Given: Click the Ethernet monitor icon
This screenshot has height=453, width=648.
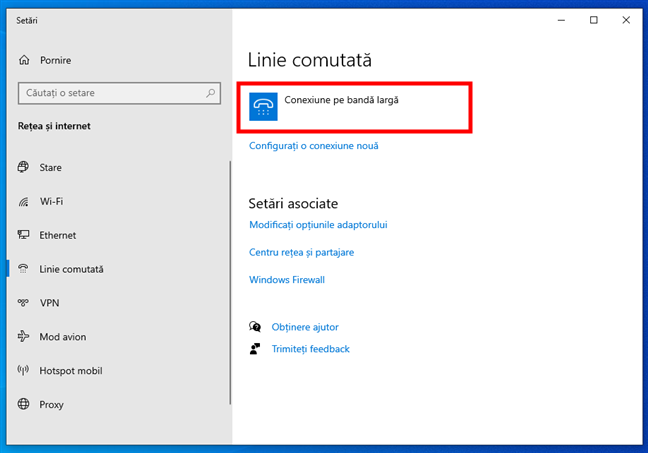Looking at the screenshot, I should click(23, 235).
